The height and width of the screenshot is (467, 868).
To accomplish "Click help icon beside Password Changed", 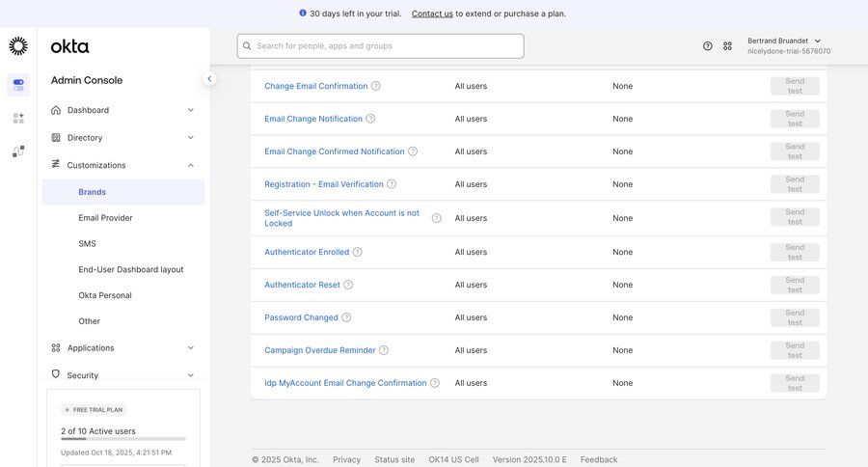I will pyautogui.click(x=346, y=317).
